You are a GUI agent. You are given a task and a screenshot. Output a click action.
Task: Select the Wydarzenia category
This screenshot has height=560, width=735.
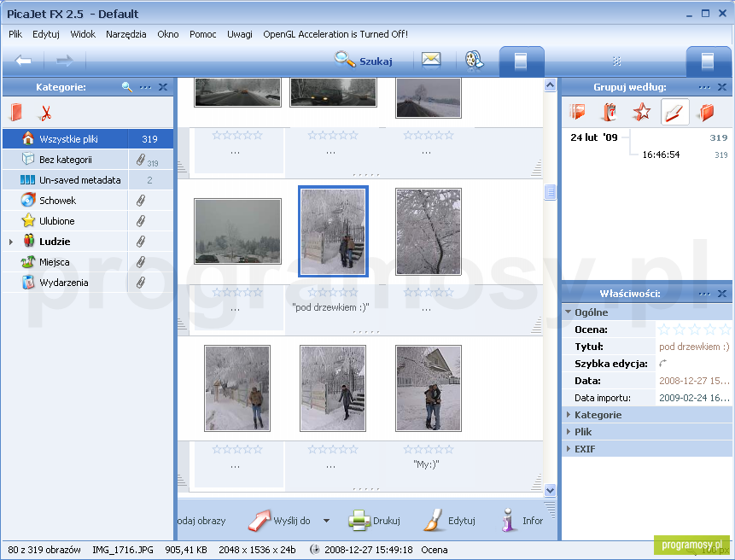pos(88,283)
